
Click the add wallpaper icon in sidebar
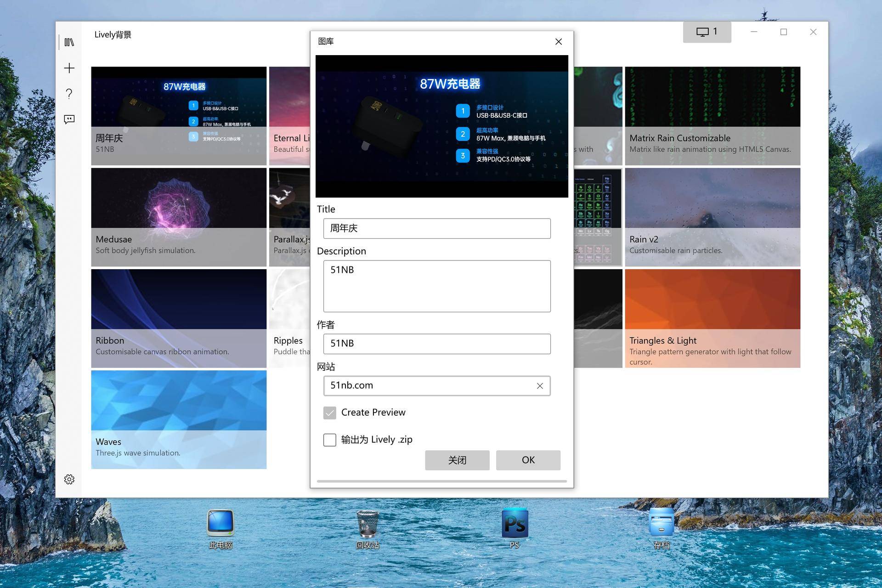pos(69,68)
